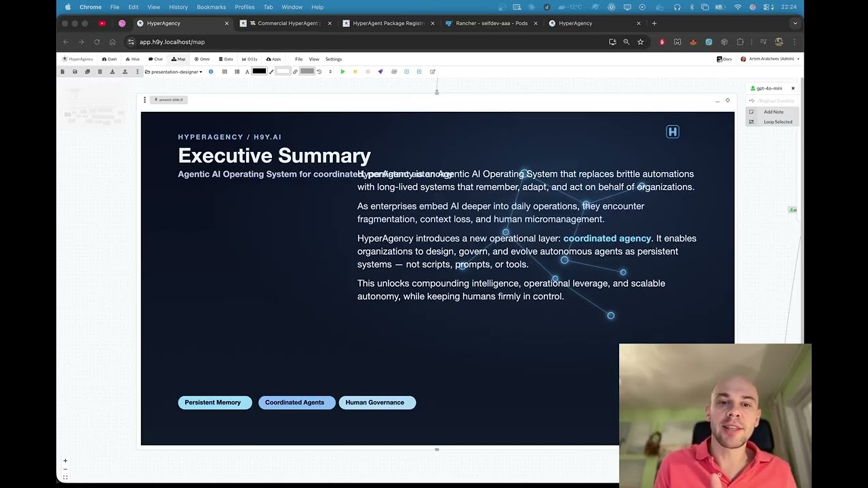868x488 pixels.
Task: Open macOS Apple menu
Action: pos(68,7)
